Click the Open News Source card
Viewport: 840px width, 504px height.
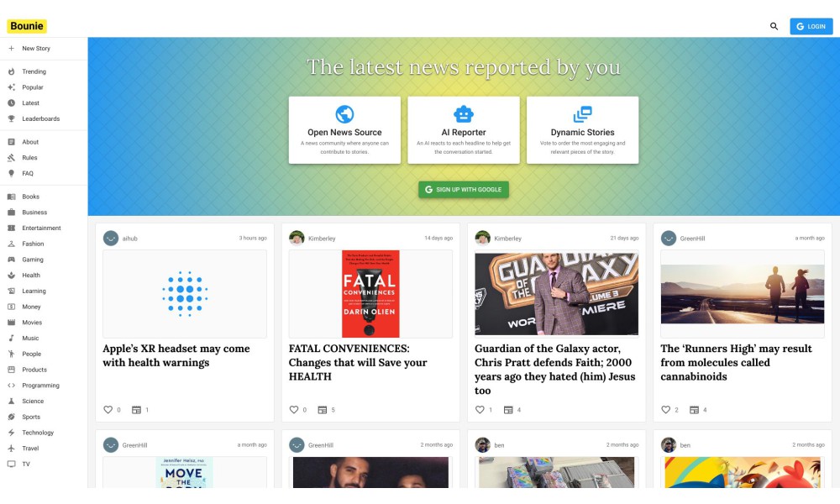click(344, 130)
